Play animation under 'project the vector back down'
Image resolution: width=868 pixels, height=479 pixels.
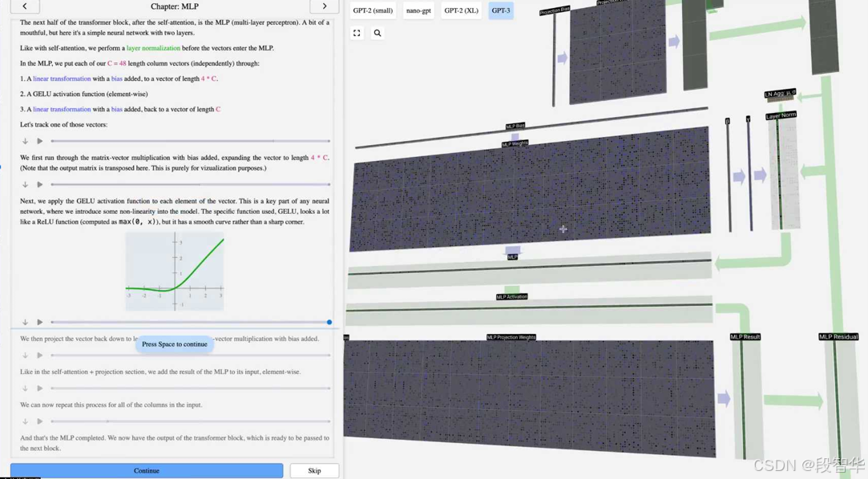tap(40, 355)
